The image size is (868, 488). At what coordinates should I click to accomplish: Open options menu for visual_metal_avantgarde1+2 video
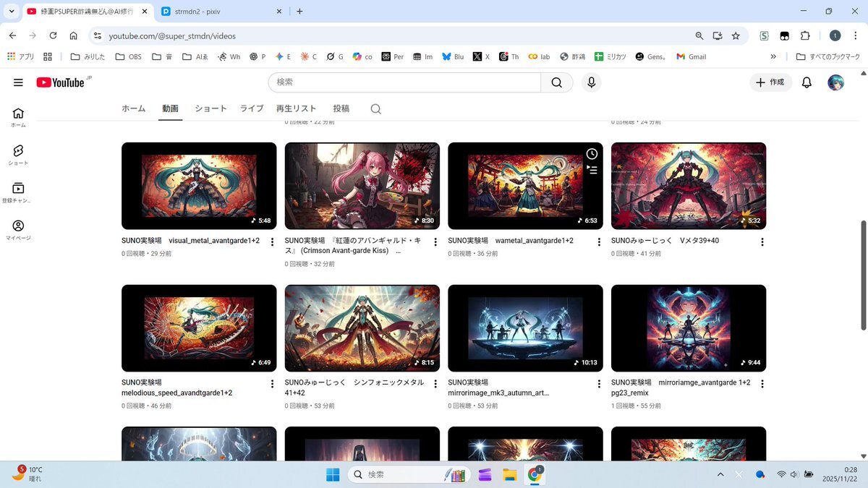[x=272, y=242]
